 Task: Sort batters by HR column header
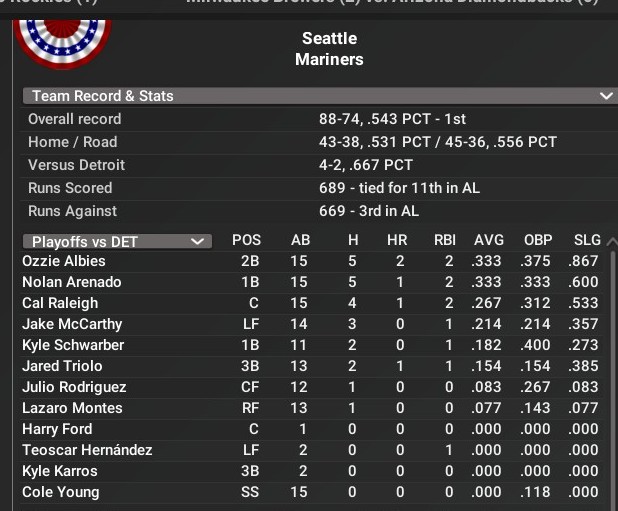tap(397, 241)
